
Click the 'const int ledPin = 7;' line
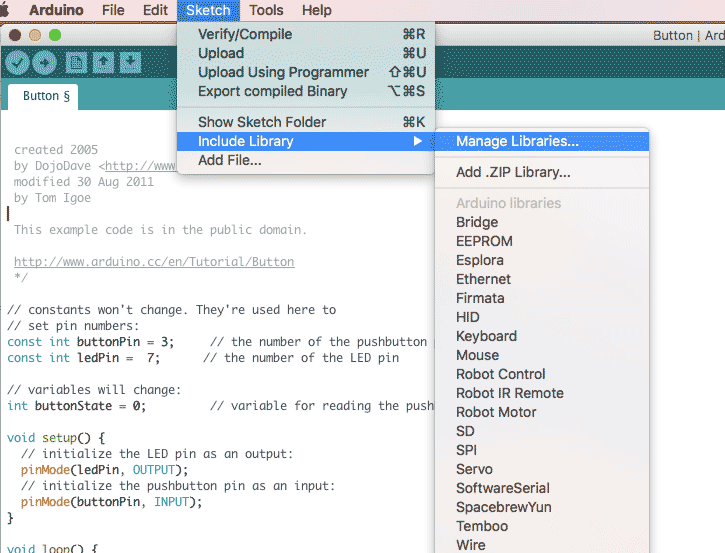83,358
